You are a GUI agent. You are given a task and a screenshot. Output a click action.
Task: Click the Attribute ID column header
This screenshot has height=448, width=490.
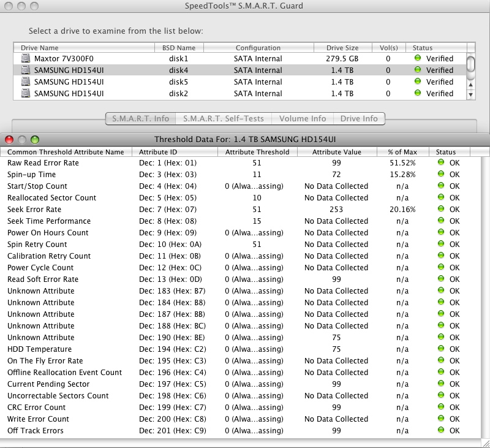tap(175, 152)
